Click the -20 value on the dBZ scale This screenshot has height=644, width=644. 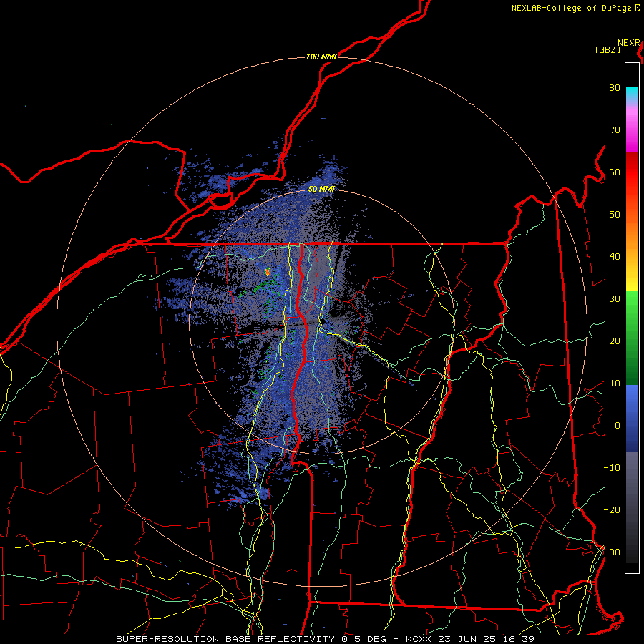pyautogui.click(x=612, y=509)
